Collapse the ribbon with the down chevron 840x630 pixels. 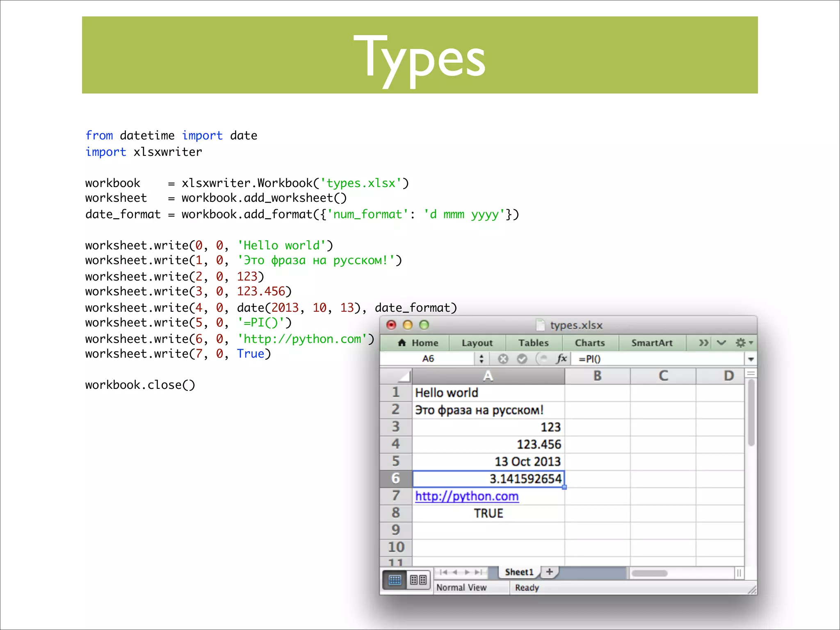tap(721, 342)
